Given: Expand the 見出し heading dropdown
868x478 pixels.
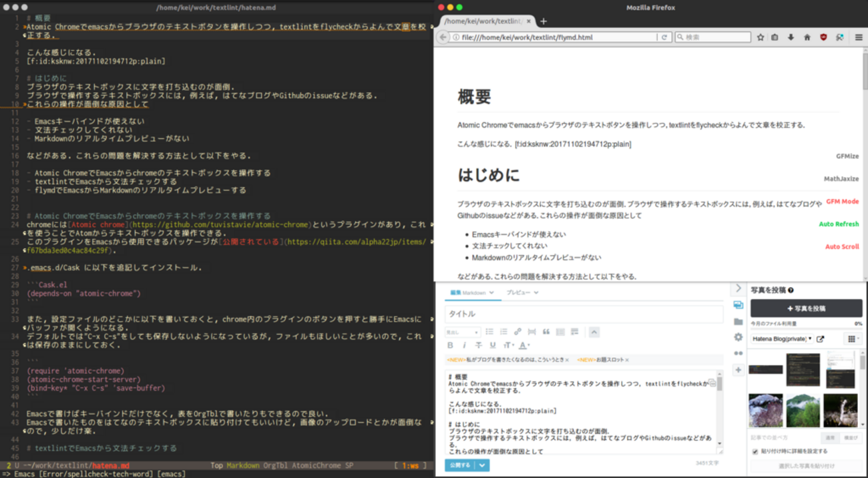Looking at the screenshot, I should (x=463, y=332).
